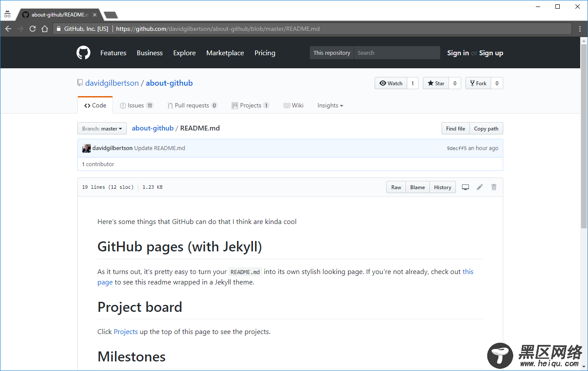
Task: Open the Blame view
Action: pos(418,187)
